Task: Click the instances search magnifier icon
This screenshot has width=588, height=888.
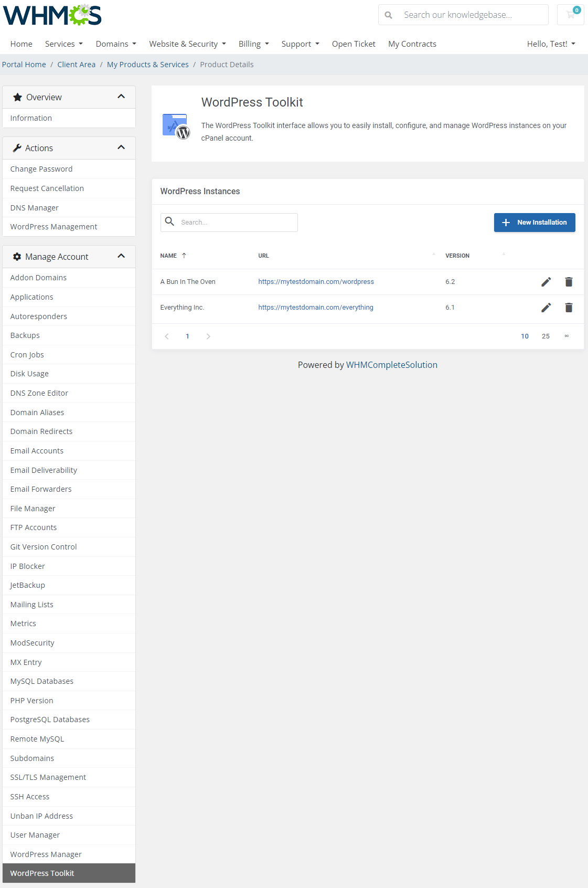Action: point(169,221)
